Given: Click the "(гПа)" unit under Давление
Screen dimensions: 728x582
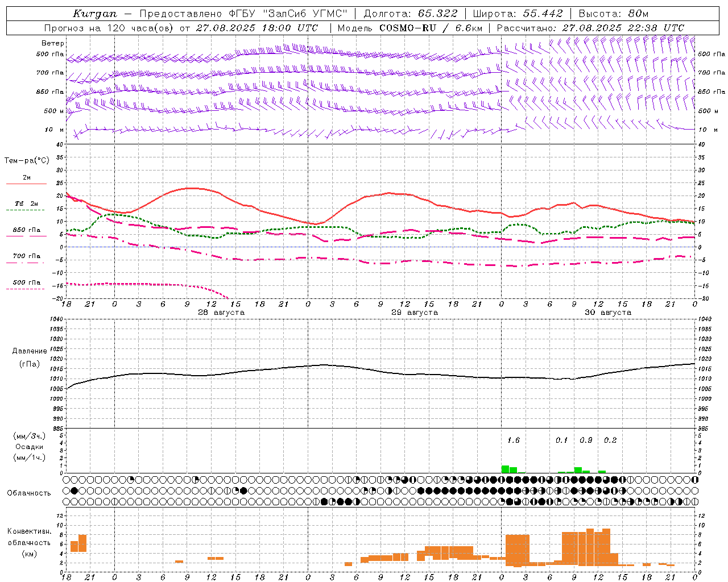Looking at the screenshot, I should (30, 364).
